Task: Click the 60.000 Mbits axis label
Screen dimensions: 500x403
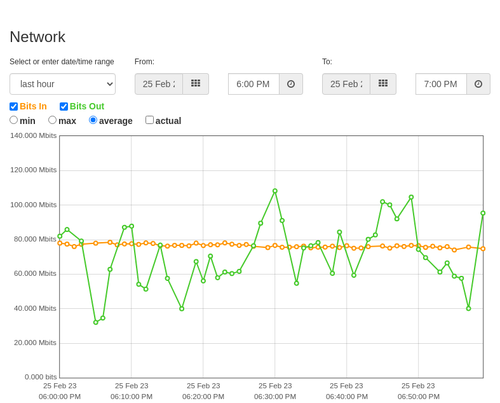Action: tap(35, 274)
